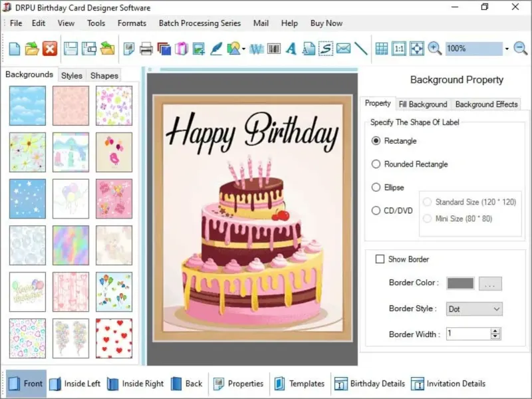Open Templates from the bottom bar
The width and height of the screenshot is (532, 399).
pos(300,384)
